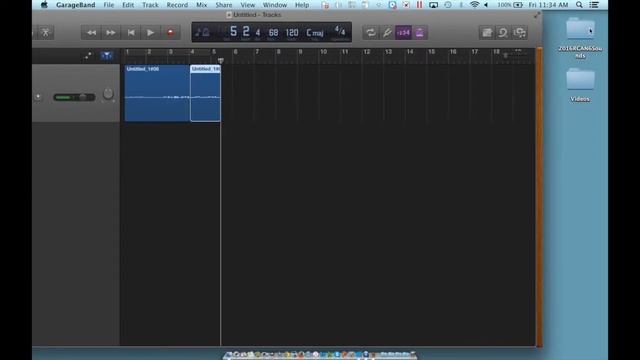Image resolution: width=640 pixels, height=360 pixels.
Task: Toggle the track automation button
Action: 88,56
